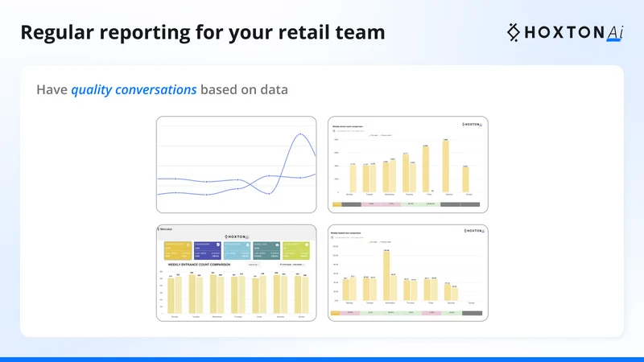Click the 'Mercator' label in dashboard thumbnail
Image resolution: width=644 pixels, height=362 pixels.
click(x=166, y=229)
